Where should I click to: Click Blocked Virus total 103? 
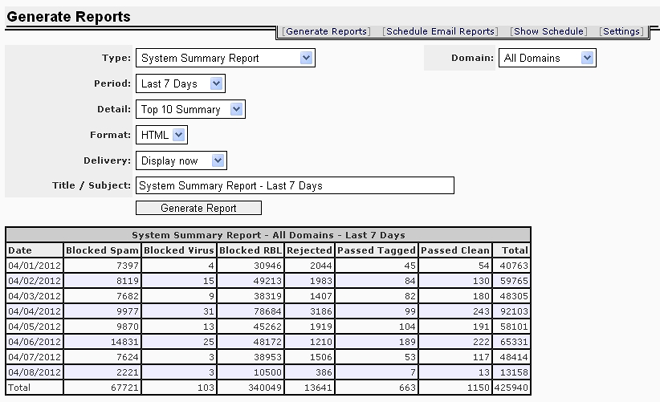[179, 387]
